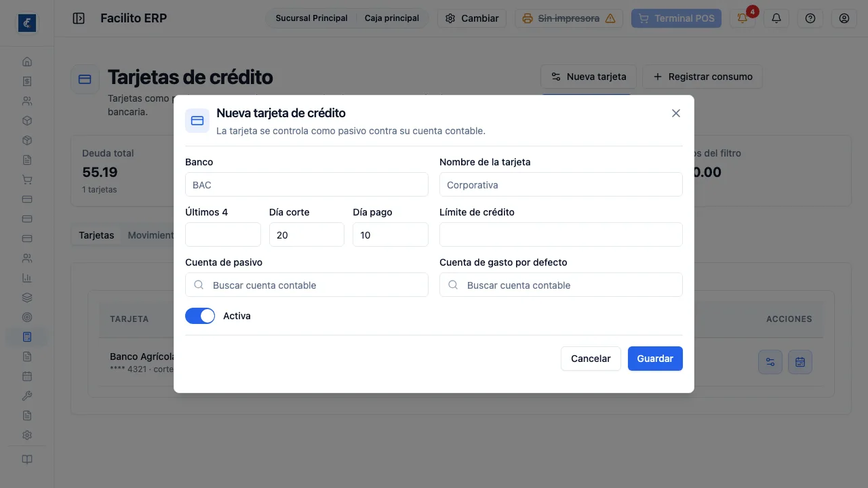Focus the Banco input field
Image resolution: width=868 pixels, height=488 pixels.
(x=307, y=185)
